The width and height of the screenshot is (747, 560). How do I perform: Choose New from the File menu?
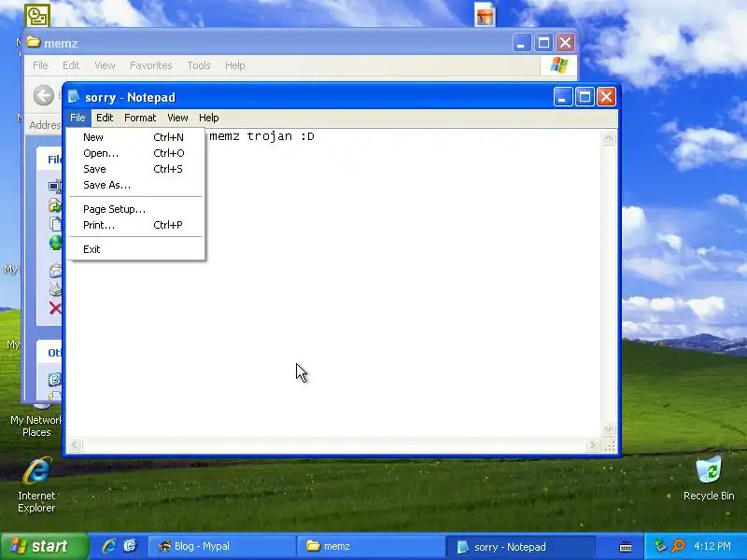135,137
